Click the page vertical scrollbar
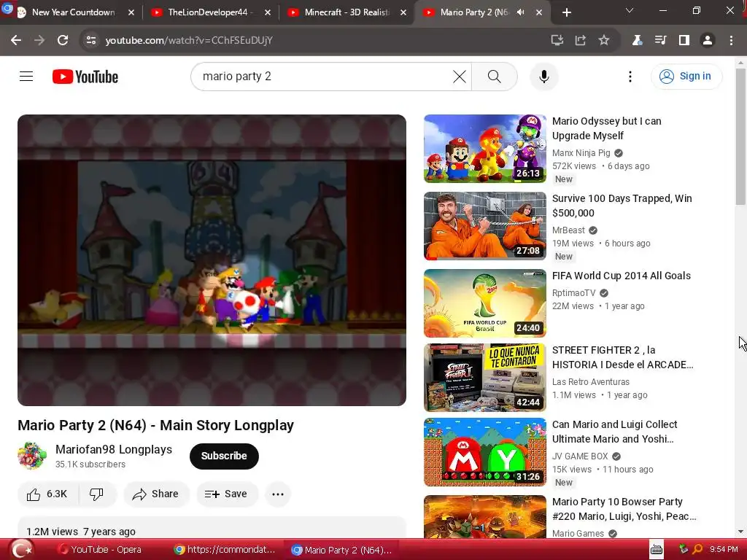Viewport: 747px width, 560px height. (x=740, y=136)
